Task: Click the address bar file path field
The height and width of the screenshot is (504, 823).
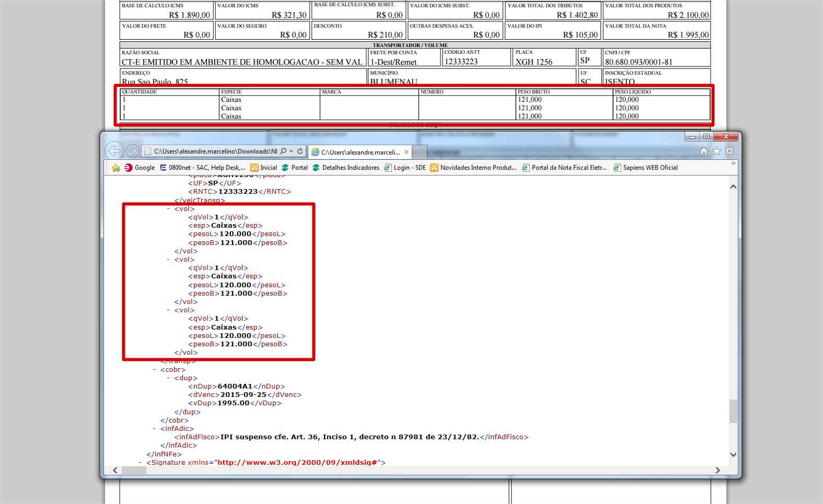Action: point(214,151)
